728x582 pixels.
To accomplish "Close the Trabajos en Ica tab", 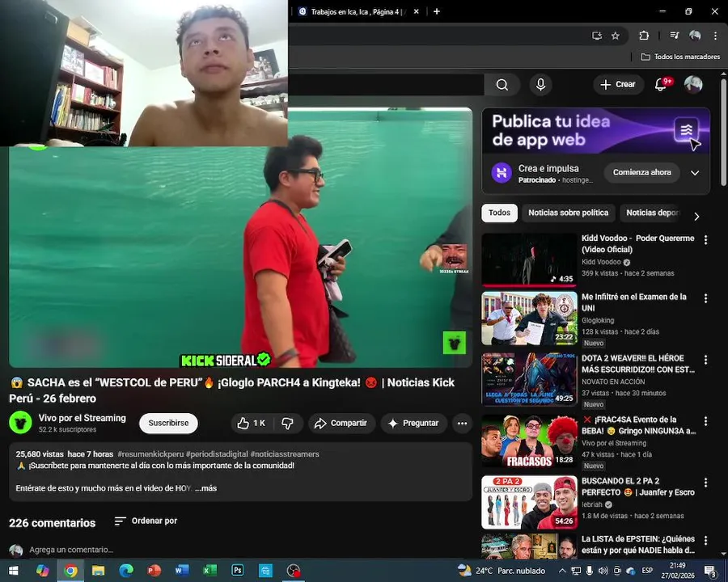I will 416,11.
